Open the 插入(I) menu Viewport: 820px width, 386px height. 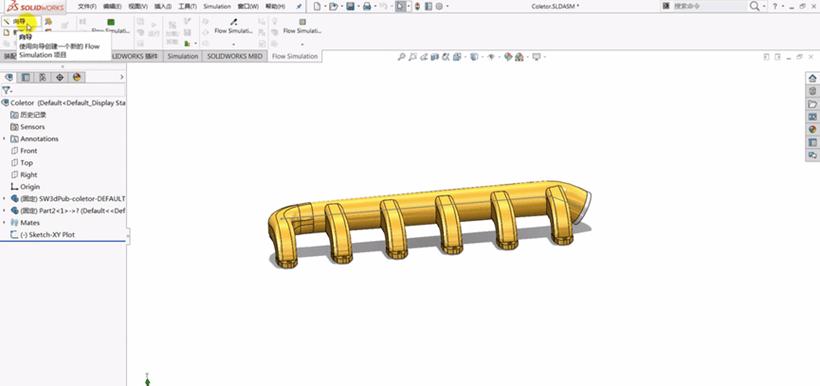point(163,6)
